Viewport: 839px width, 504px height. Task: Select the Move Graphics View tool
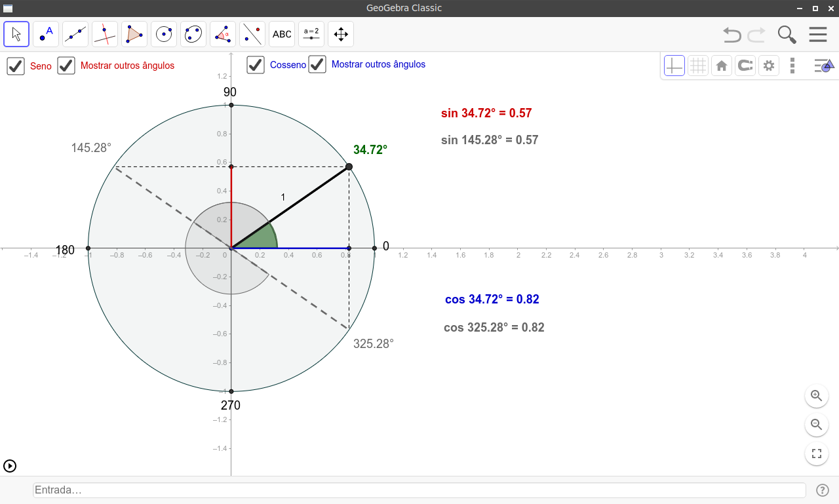pos(341,34)
